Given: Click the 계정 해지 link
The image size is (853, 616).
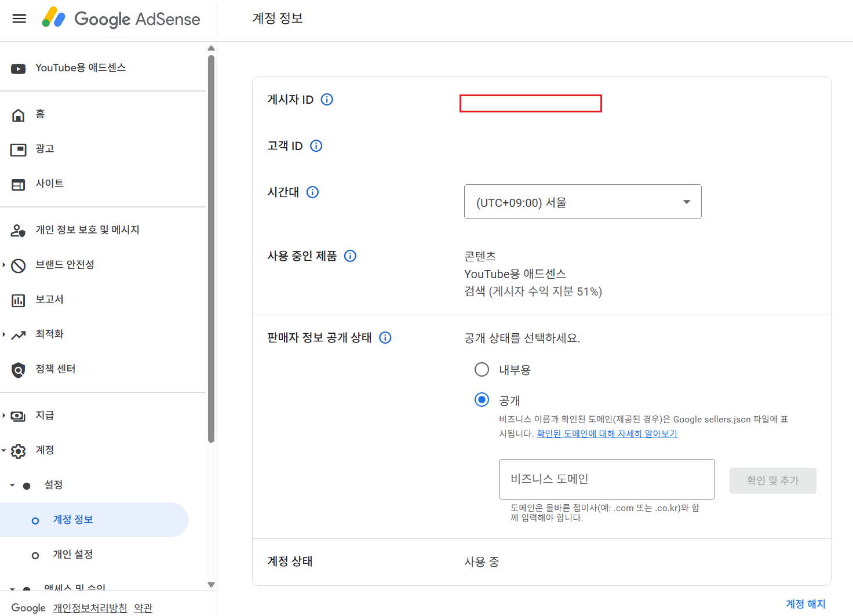Looking at the screenshot, I should coord(805,604).
